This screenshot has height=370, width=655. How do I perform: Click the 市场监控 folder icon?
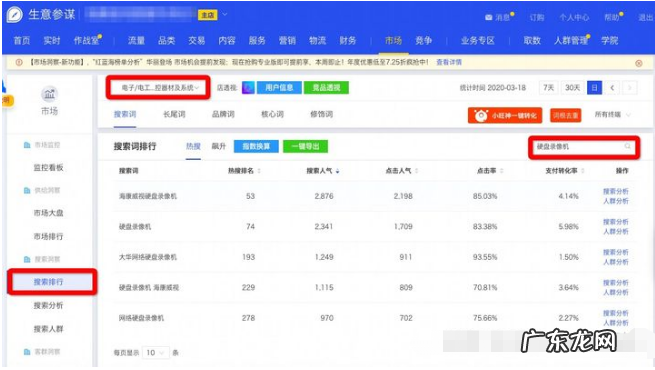[27, 145]
